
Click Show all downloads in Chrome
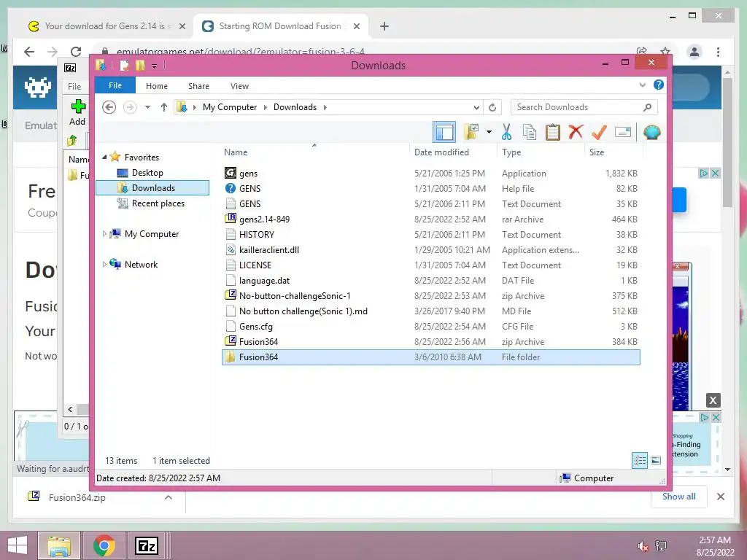pos(679,496)
